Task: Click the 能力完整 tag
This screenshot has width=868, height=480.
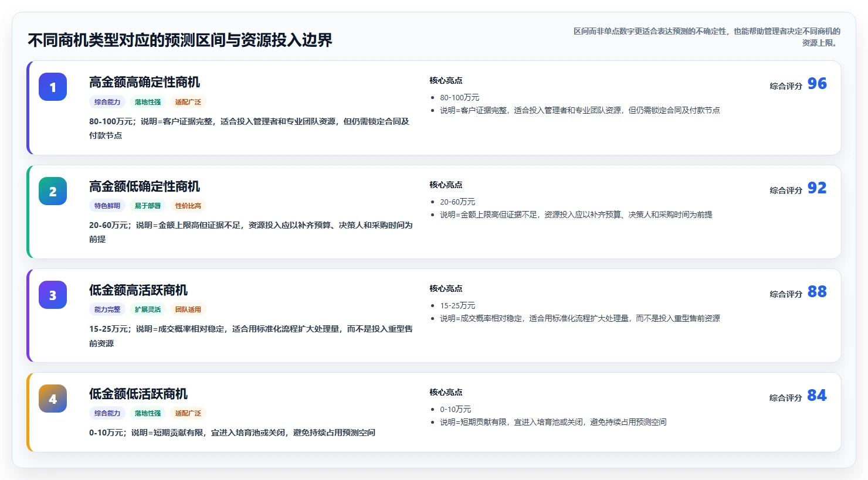Action: [x=107, y=309]
